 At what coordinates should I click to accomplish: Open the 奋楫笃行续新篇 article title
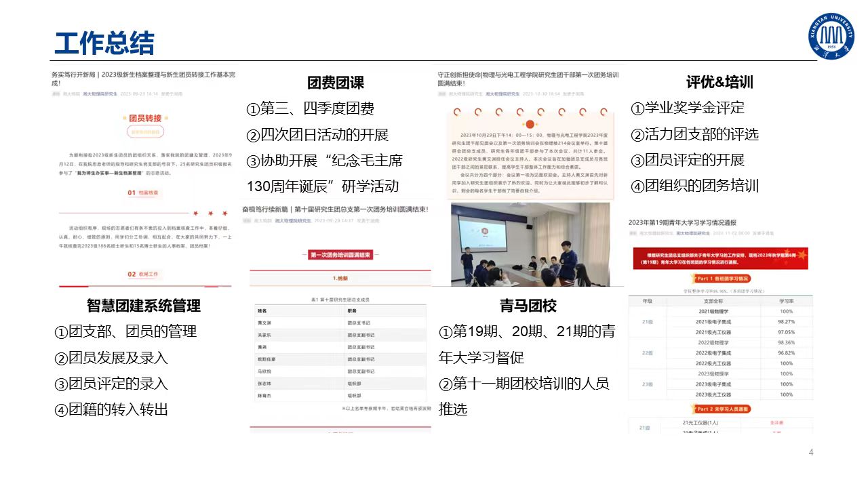335,210
